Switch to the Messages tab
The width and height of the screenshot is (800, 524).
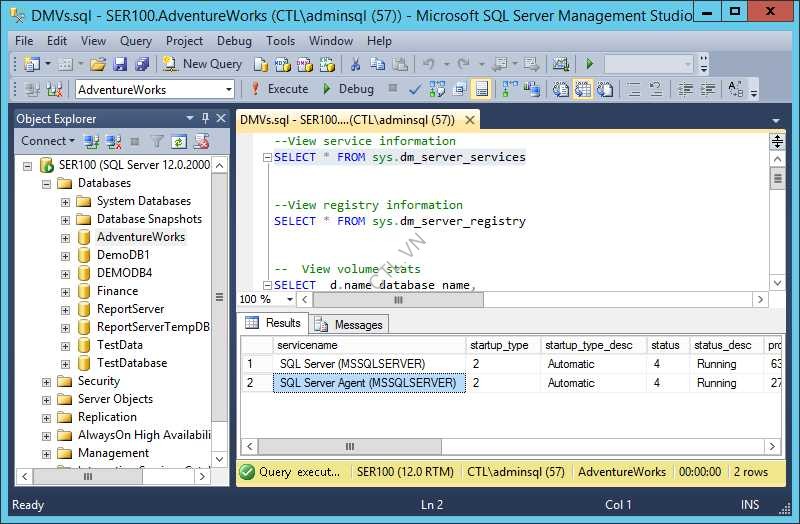(x=349, y=324)
